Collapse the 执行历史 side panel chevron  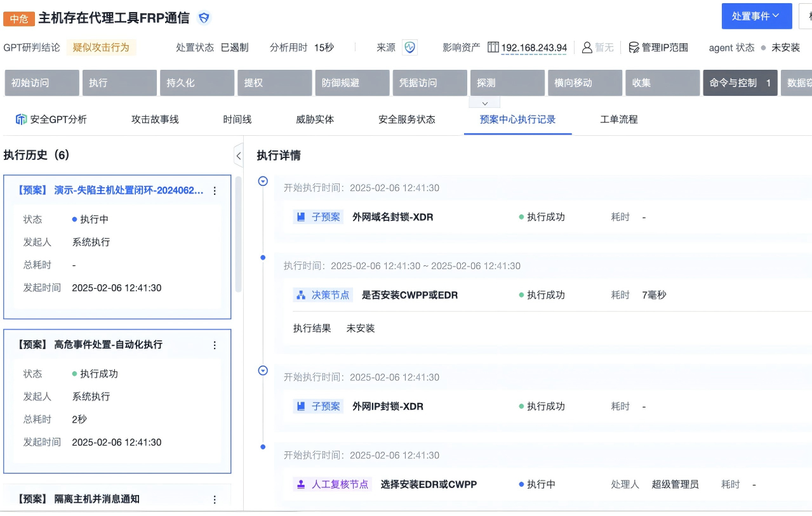(x=238, y=155)
